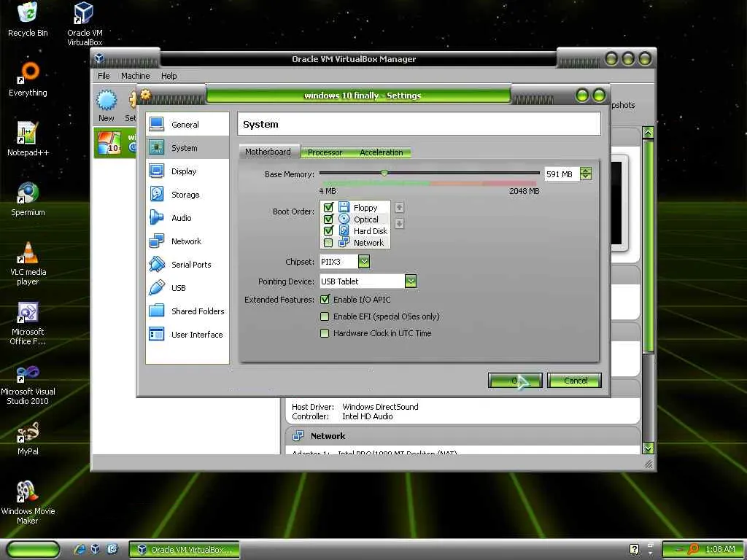This screenshot has height=560, width=747.
Task: Click the Base Memory value field
Action: tap(562, 174)
